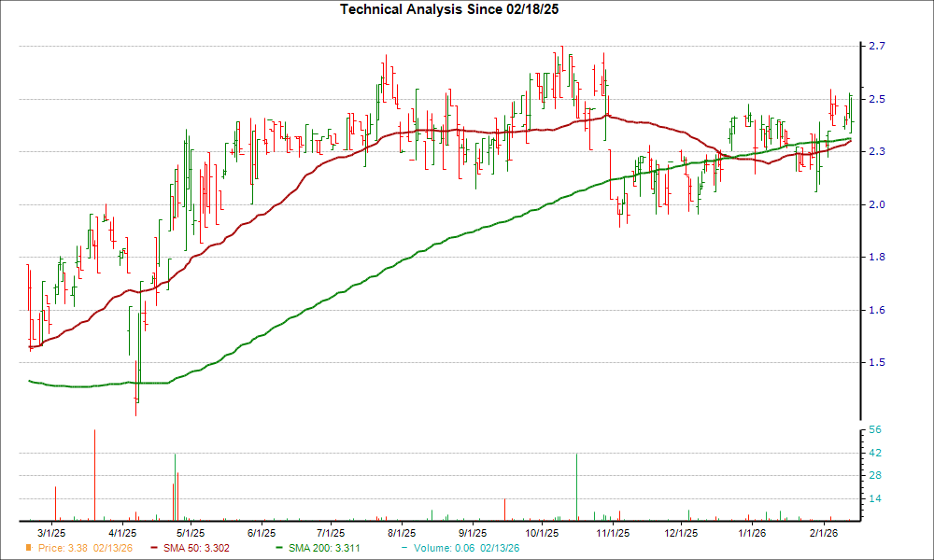Click the tallest volume spike near 4/1/25

tap(96, 471)
